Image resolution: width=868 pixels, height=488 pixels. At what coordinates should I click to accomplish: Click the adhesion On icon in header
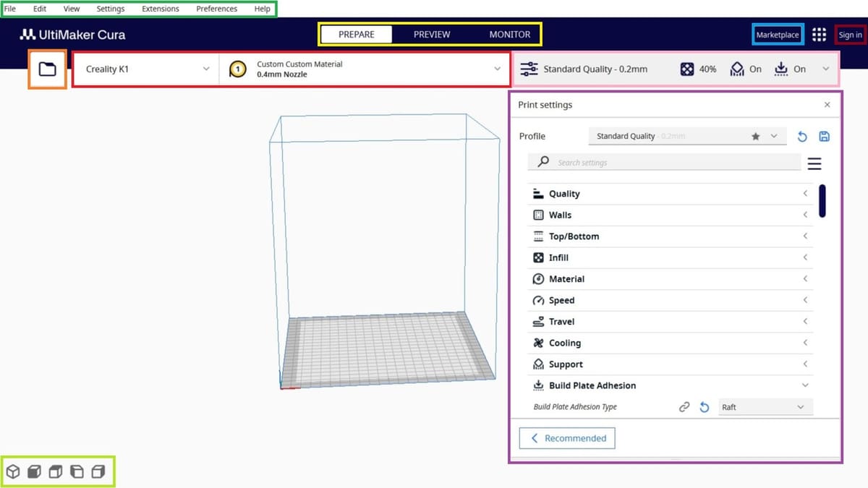click(x=781, y=69)
